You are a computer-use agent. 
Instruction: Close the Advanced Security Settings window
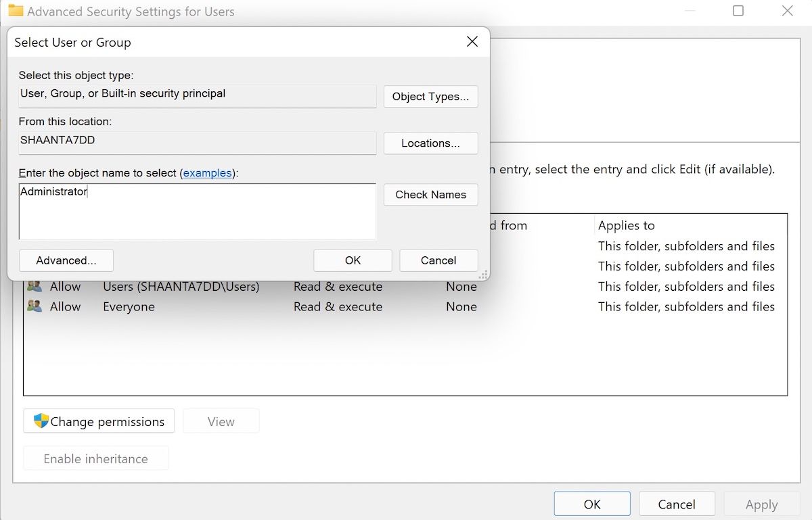787,11
